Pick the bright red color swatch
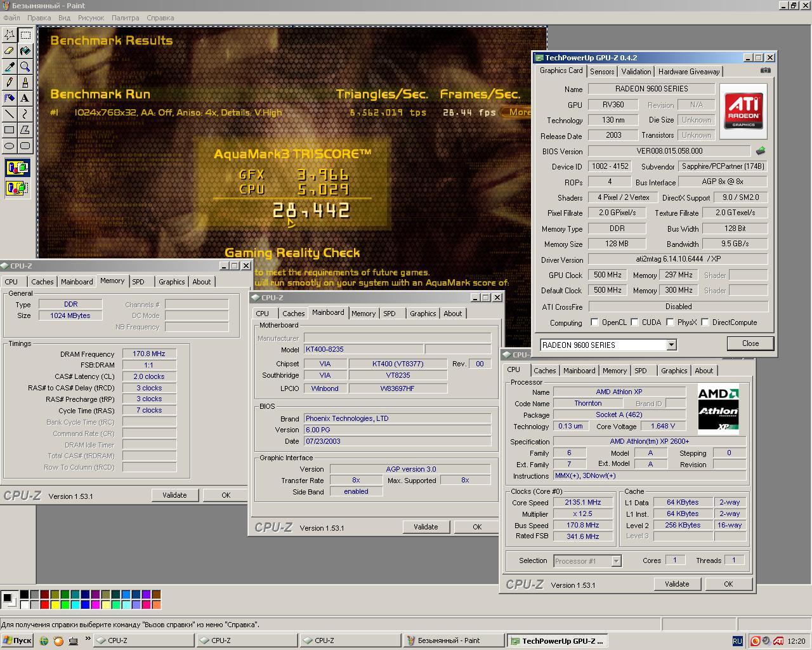Viewport: 812px width, 650px height. pyautogui.click(x=44, y=604)
